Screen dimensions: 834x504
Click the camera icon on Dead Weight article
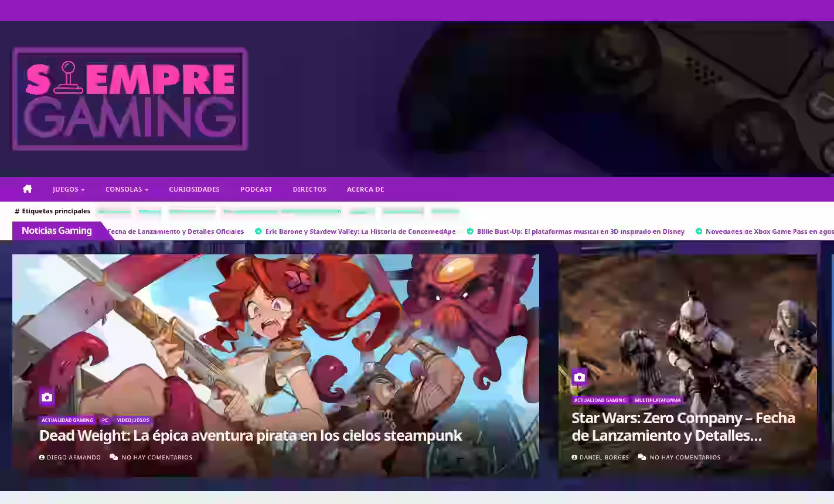tap(47, 397)
